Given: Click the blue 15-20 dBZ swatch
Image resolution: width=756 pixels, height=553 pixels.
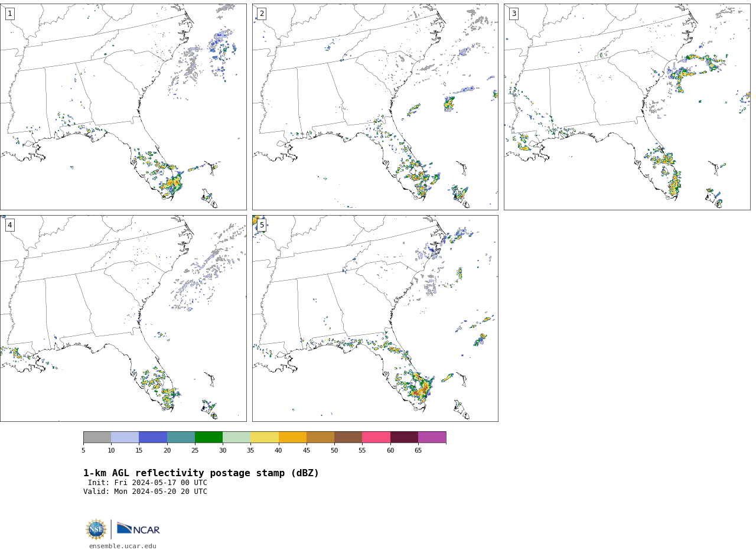Looking at the screenshot, I should tap(153, 437).
